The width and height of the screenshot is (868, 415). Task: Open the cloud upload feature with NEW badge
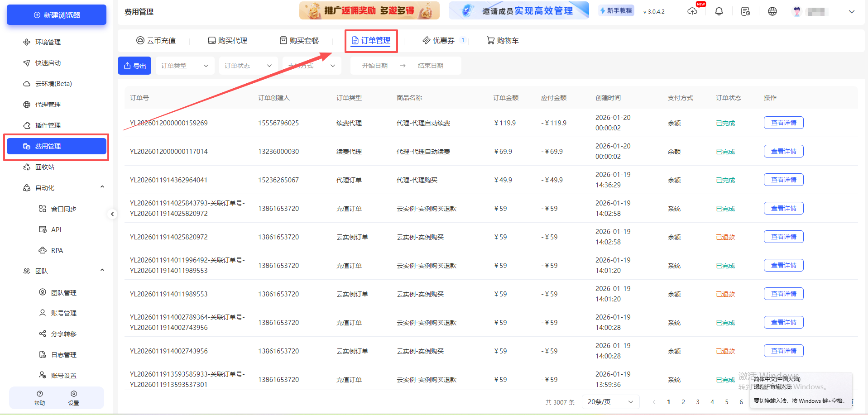(x=692, y=11)
